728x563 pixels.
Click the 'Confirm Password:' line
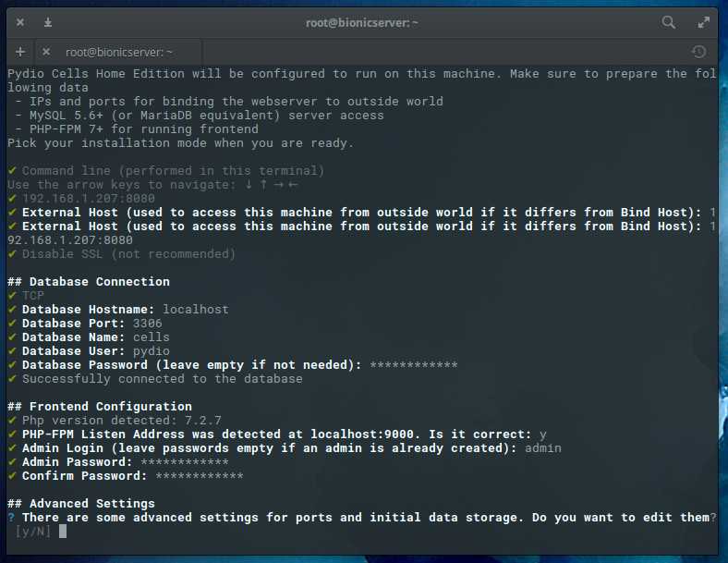[x=126, y=476]
